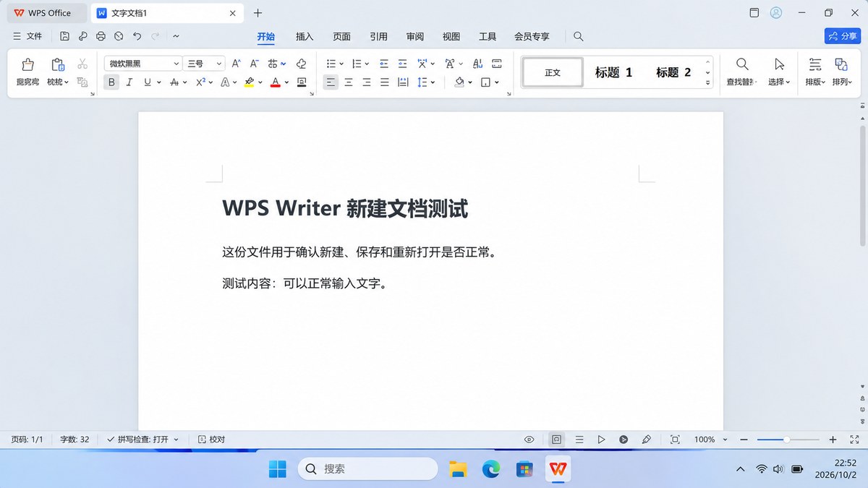
Task: Click the search icon beside ribbon tabs
Action: pyautogui.click(x=578, y=36)
